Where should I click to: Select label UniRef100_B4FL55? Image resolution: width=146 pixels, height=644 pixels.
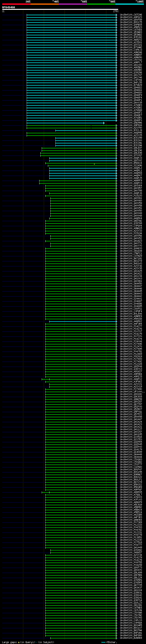tap(131, 82)
